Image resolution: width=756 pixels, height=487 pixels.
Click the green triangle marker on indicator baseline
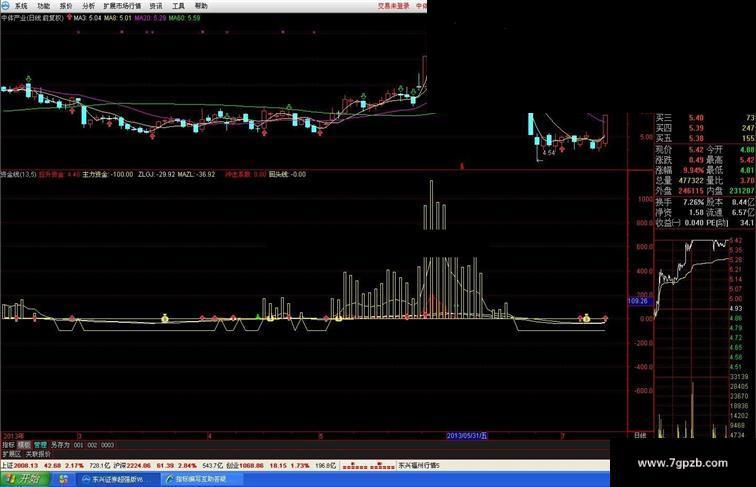(258, 316)
